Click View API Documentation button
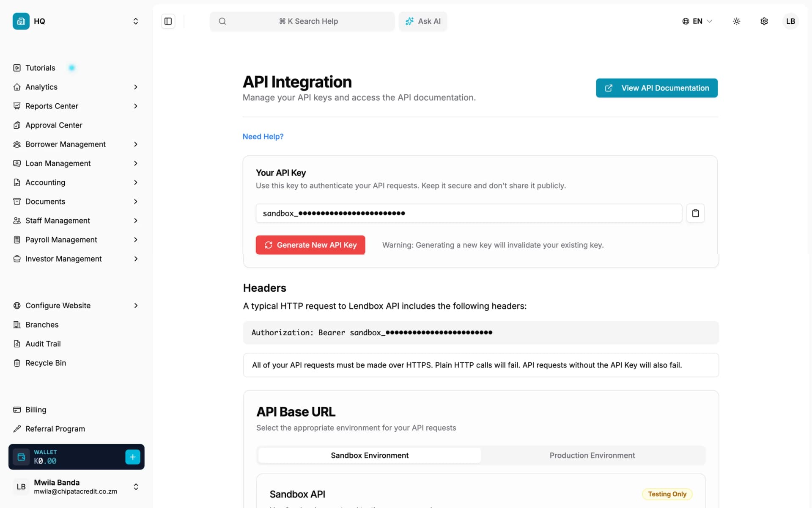The width and height of the screenshot is (812, 508). point(656,88)
